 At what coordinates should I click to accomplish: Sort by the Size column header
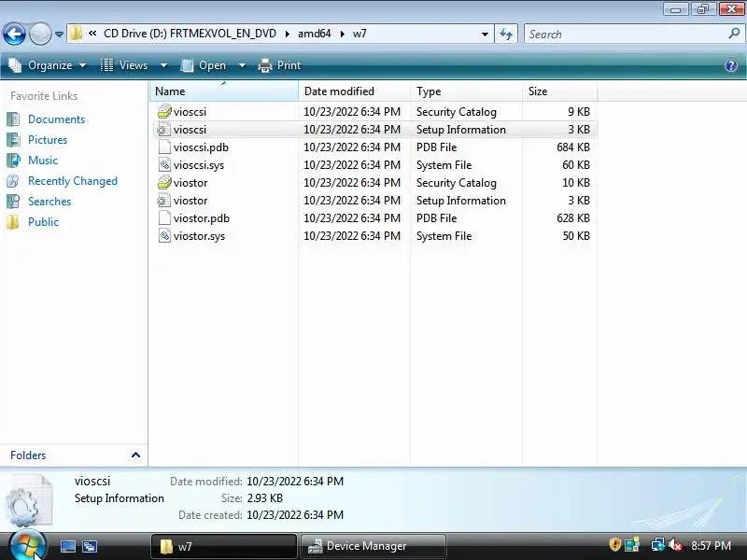tap(559, 91)
